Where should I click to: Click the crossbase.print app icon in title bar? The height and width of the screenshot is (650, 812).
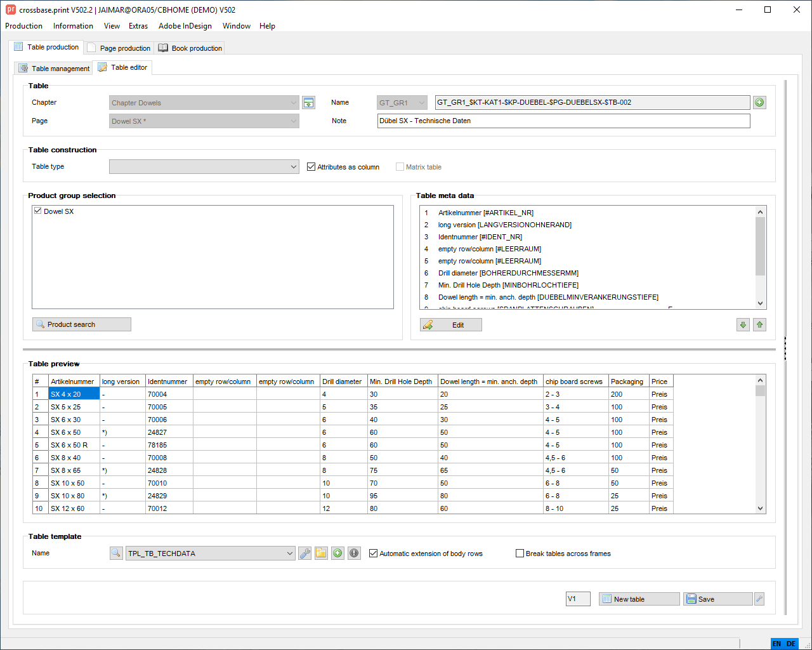coord(11,10)
